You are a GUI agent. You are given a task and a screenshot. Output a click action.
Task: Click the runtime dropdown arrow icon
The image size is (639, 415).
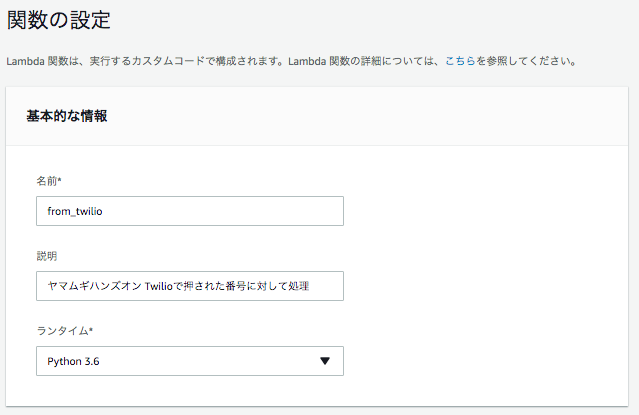click(325, 361)
